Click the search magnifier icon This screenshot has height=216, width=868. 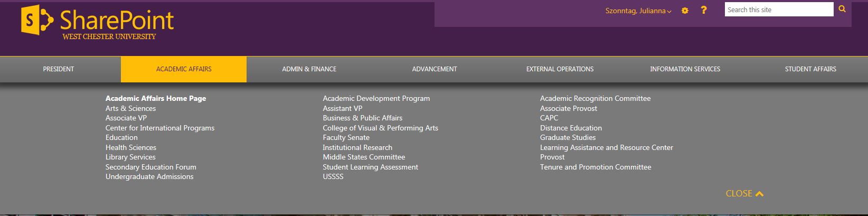842,9
